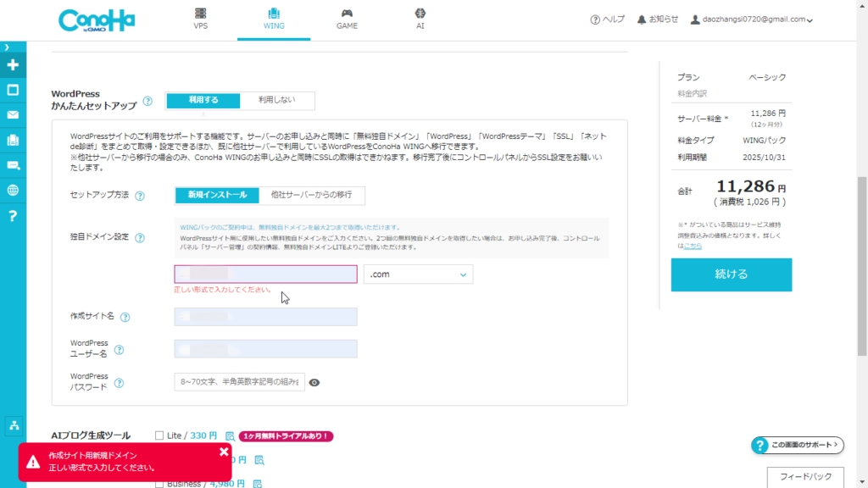Screen dimensions: 868x488
Task: Click the WordPress password input field
Action: 239,383
